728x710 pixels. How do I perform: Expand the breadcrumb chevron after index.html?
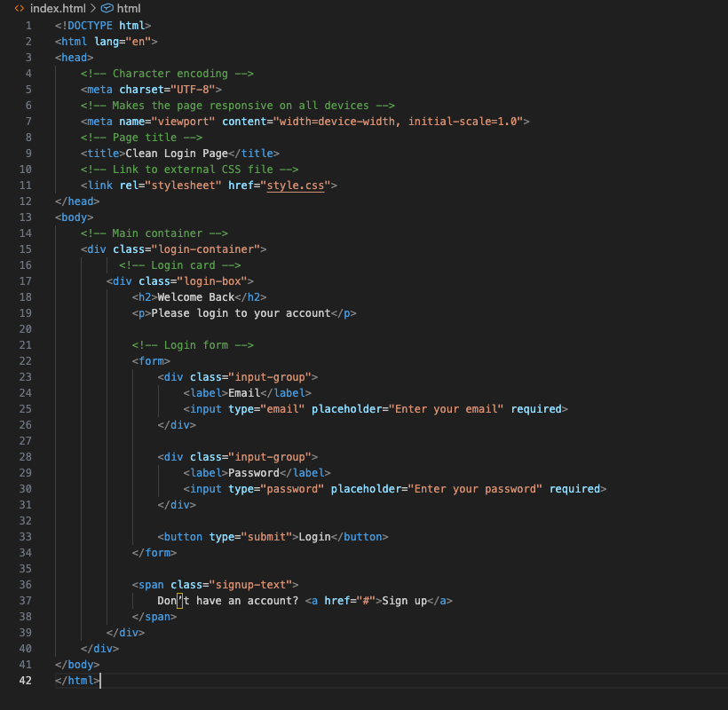94,8
